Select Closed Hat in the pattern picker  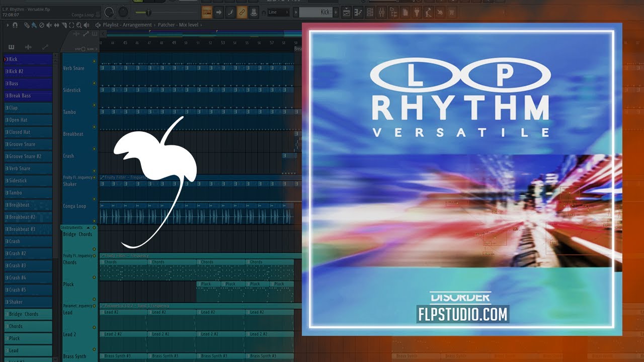[28, 132]
